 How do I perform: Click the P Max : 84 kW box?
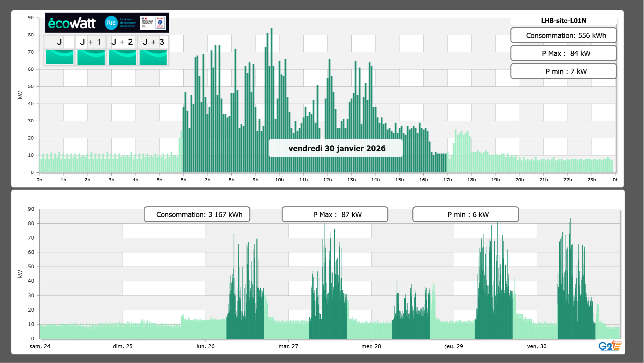pos(563,53)
